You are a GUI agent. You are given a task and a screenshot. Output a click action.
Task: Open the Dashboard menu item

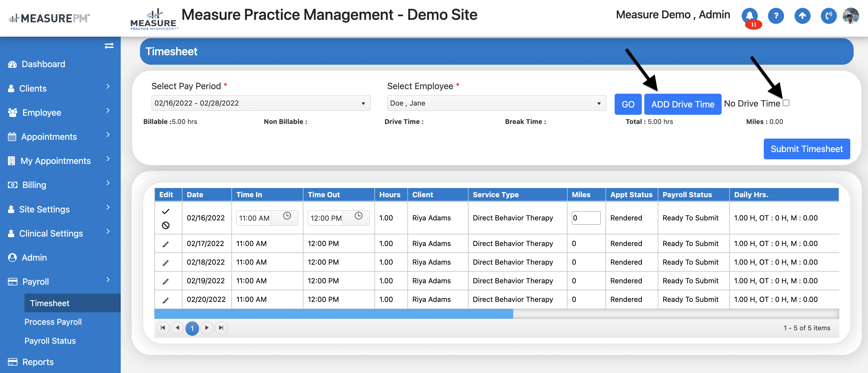pos(43,64)
